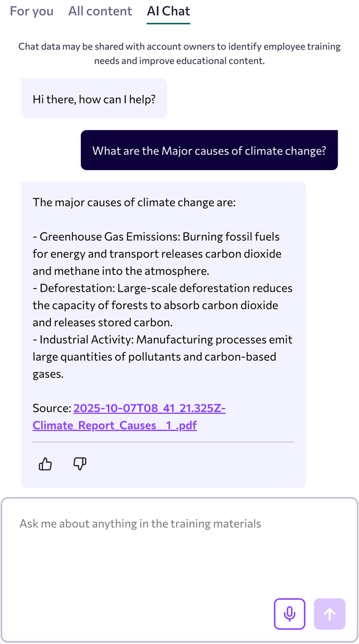This screenshot has width=359, height=644.
Task: Click the thumbs down feedback icon
Action: (80, 463)
